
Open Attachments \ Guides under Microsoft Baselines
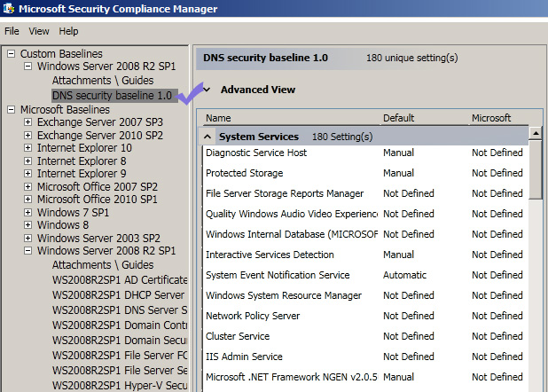103,265
